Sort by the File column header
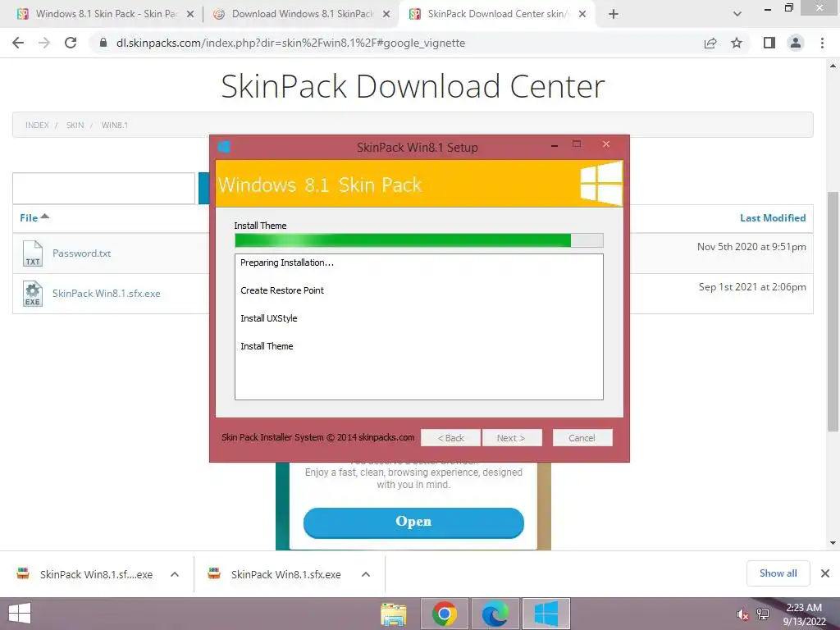 tap(34, 217)
